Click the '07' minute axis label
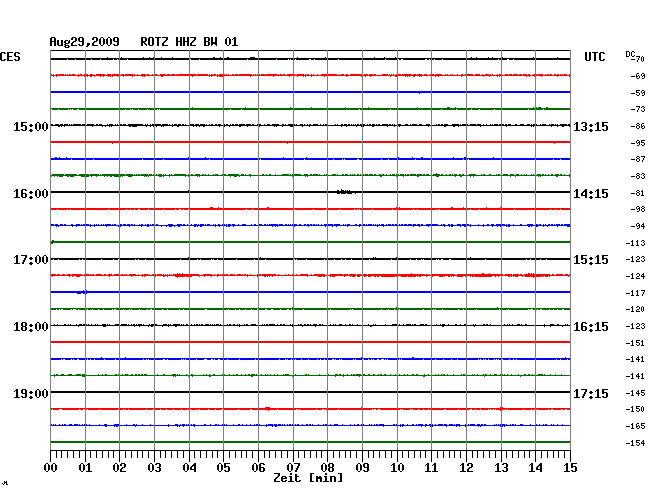The image size is (650, 494). [293, 468]
